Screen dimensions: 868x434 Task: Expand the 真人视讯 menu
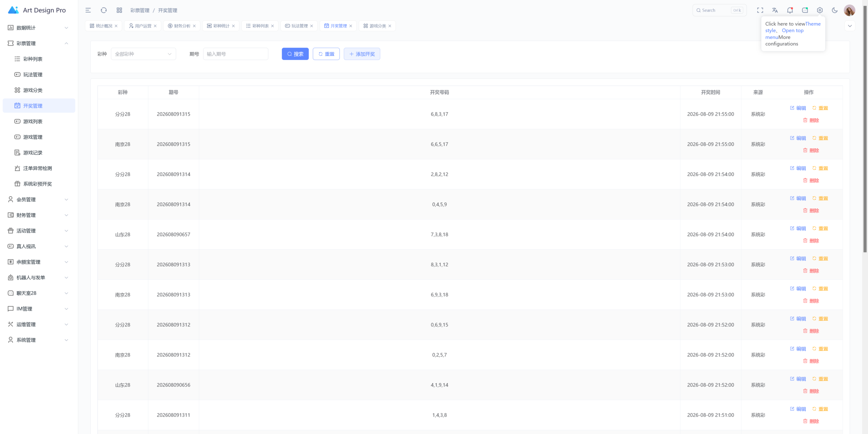point(39,246)
